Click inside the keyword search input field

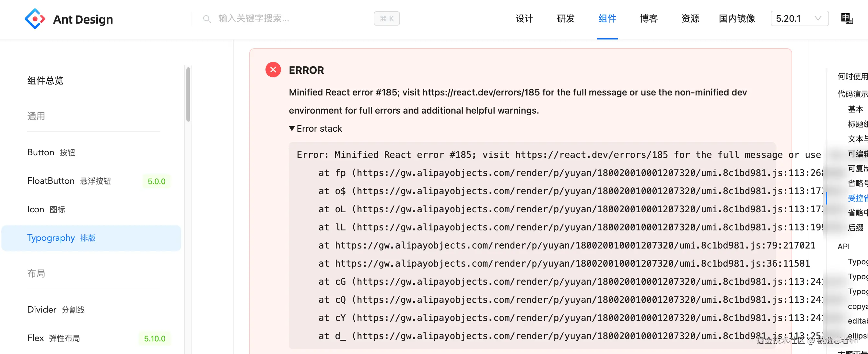(x=270, y=19)
